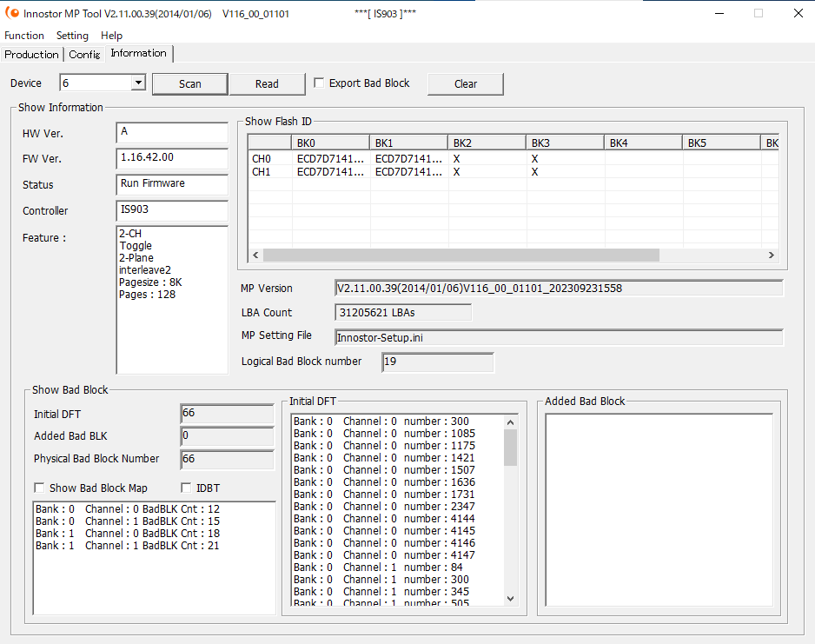Click 2-Plane in Feature list
815x644 pixels.
pyautogui.click(x=136, y=258)
